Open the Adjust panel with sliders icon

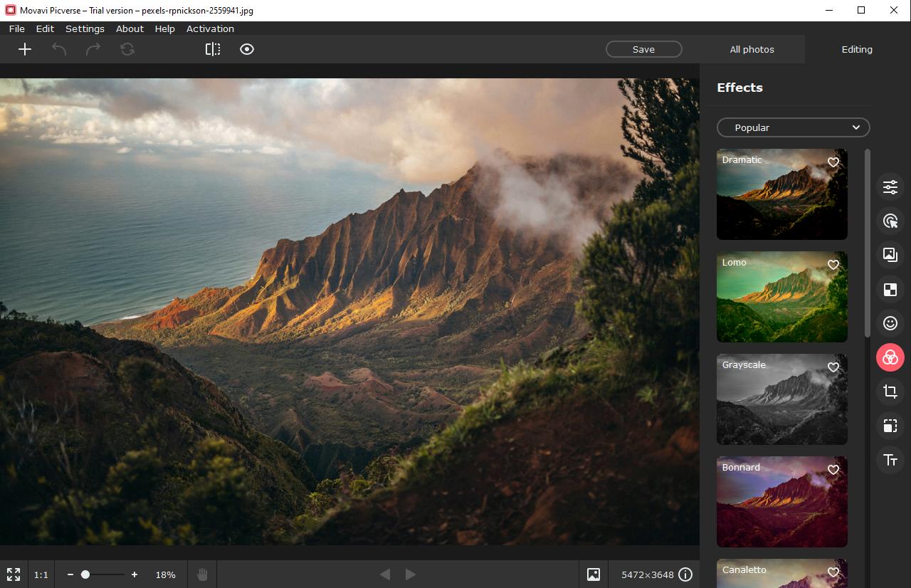point(890,187)
